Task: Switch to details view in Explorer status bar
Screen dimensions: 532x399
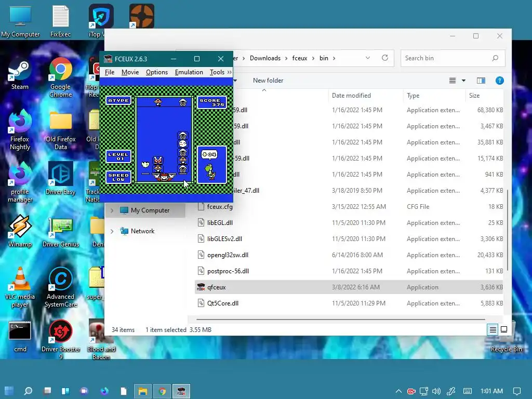Action: click(x=493, y=329)
